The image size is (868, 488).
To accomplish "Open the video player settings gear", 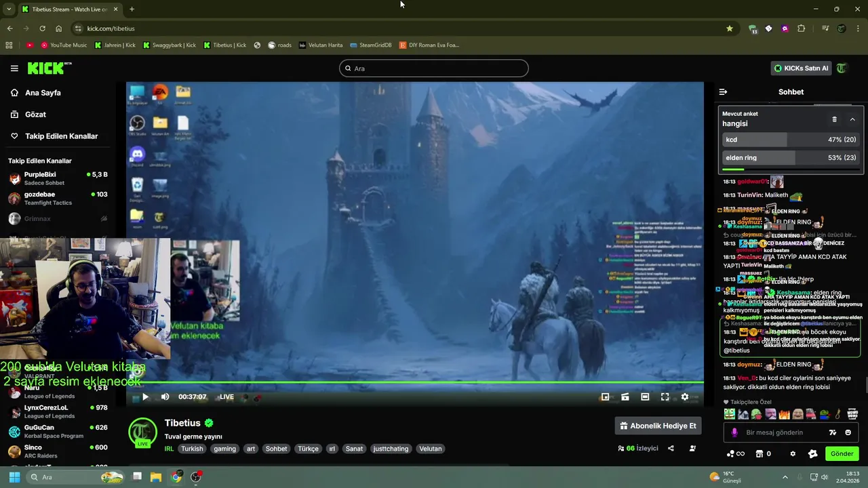I will tap(684, 397).
